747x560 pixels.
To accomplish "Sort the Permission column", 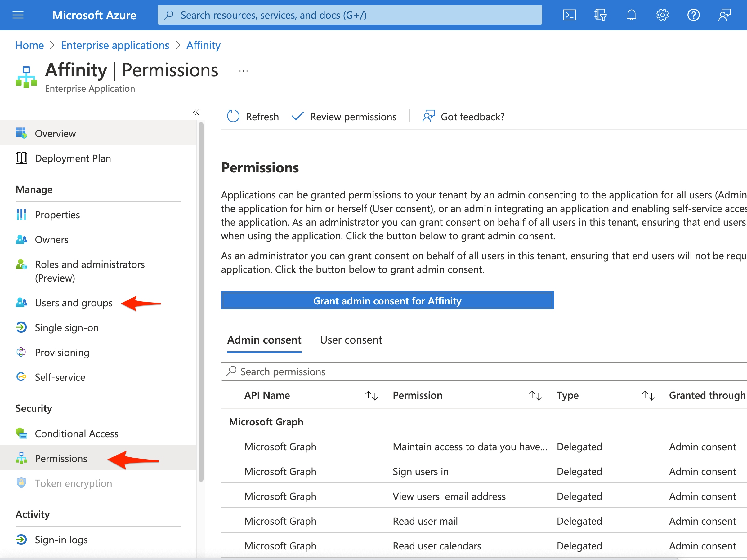I will 535,395.
